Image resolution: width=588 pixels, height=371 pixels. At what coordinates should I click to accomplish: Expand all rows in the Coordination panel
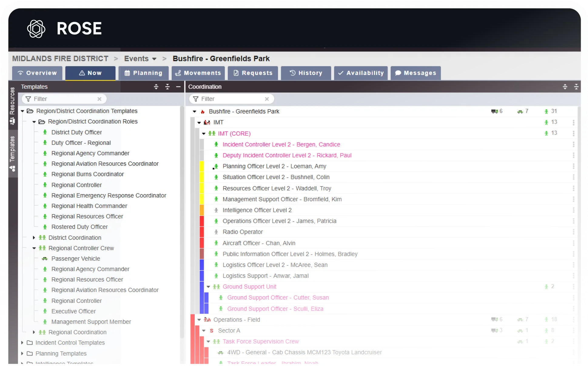pyautogui.click(x=565, y=87)
